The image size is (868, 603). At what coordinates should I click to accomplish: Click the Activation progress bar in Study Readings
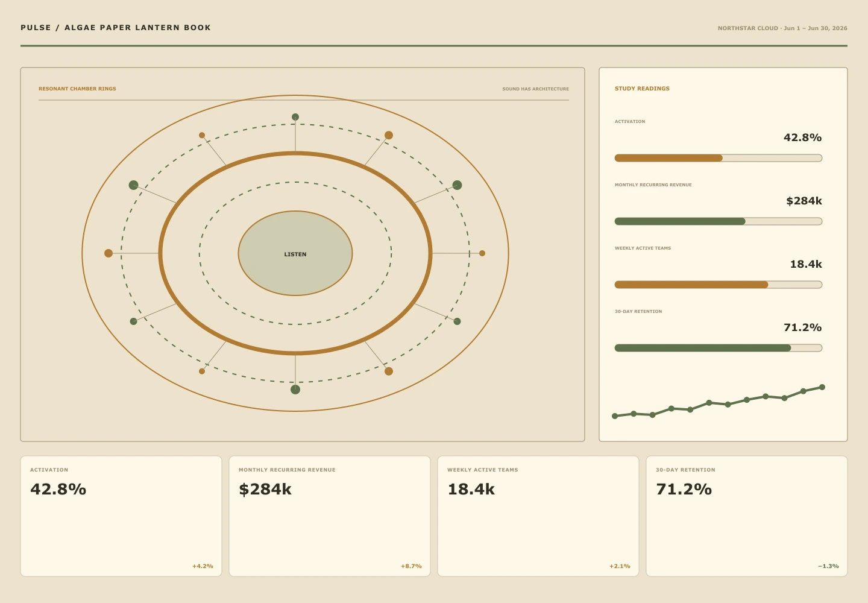click(x=719, y=158)
